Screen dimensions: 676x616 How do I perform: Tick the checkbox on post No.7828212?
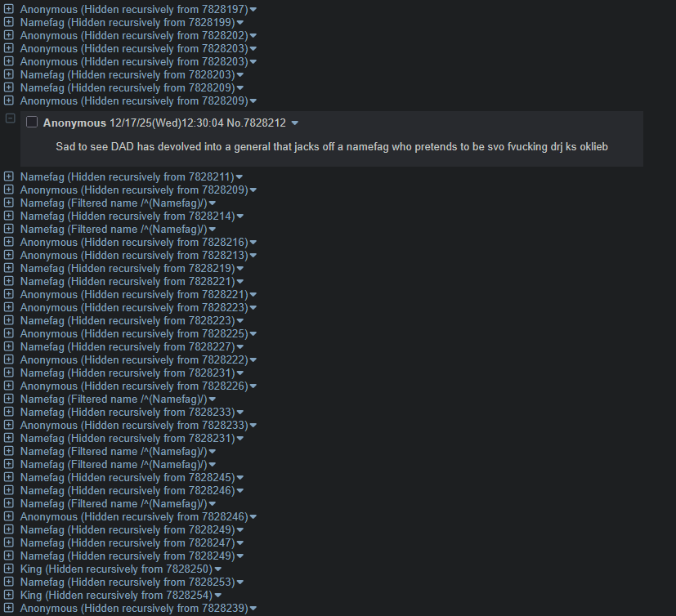32,123
